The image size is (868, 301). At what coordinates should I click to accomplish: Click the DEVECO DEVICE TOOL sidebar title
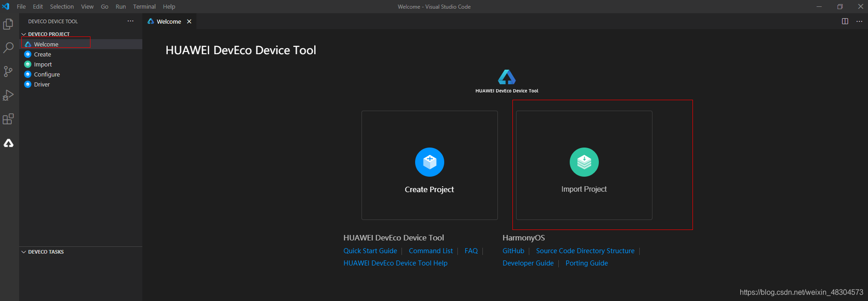(53, 21)
